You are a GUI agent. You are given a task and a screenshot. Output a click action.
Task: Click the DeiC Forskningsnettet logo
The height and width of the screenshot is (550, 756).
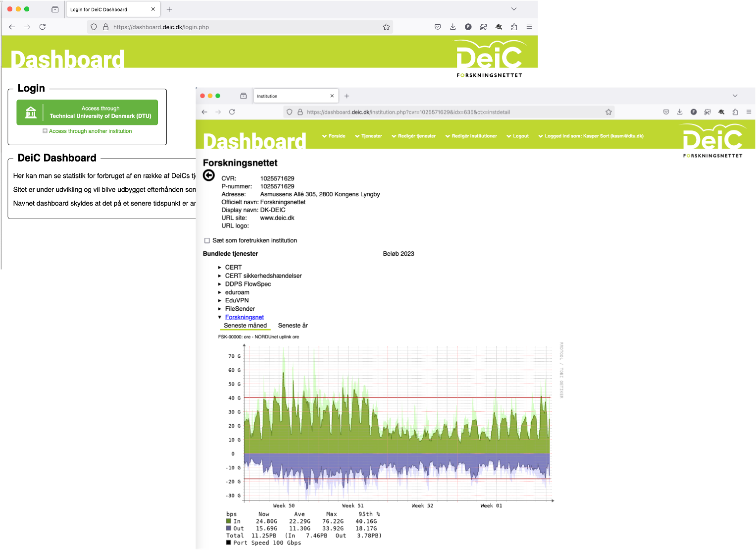pos(714,140)
